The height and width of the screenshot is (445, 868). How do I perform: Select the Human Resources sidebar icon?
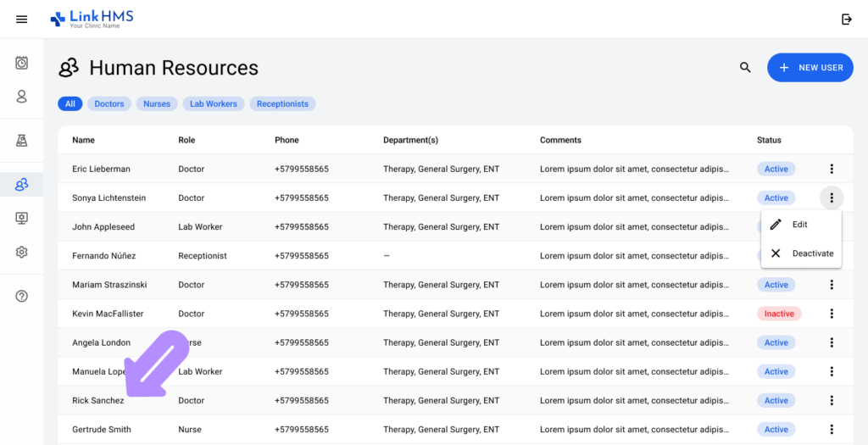tap(21, 184)
